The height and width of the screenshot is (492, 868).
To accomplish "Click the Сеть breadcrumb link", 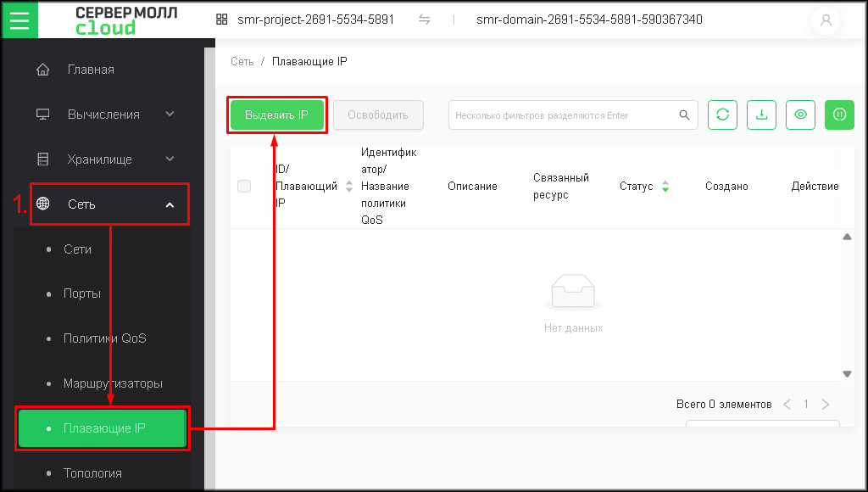I will coord(242,62).
